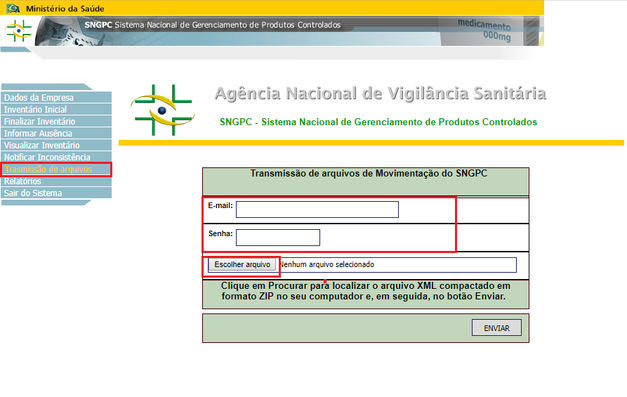Click 'Transmissão de arquivos de Movimentação' form title
This screenshot has height=397, width=627.
click(x=369, y=174)
